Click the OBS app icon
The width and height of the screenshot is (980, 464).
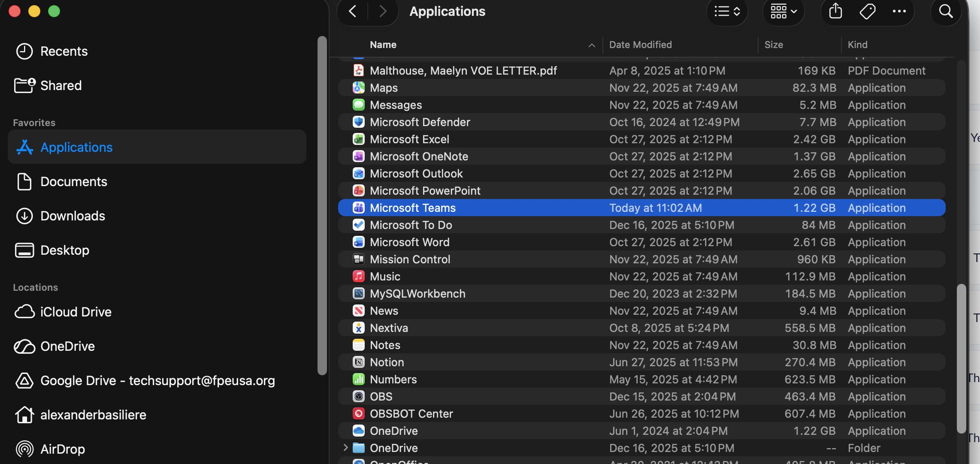[358, 397]
